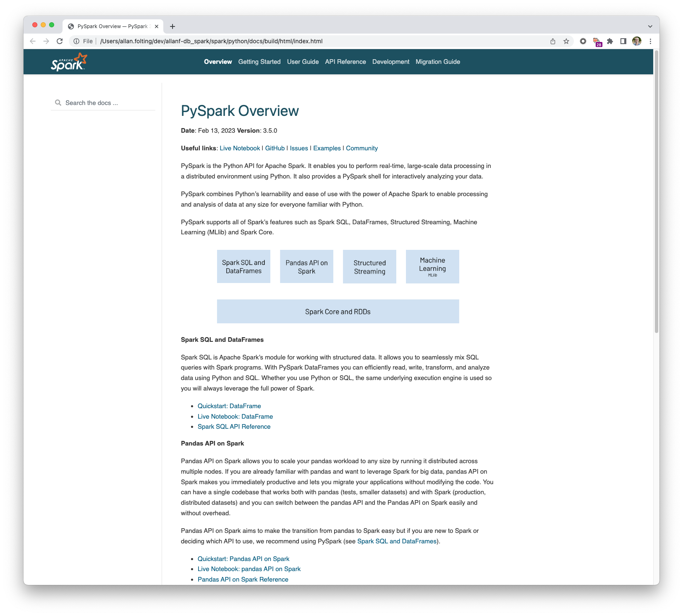Follow inline Spark SQL and DataFrames link

(x=397, y=541)
